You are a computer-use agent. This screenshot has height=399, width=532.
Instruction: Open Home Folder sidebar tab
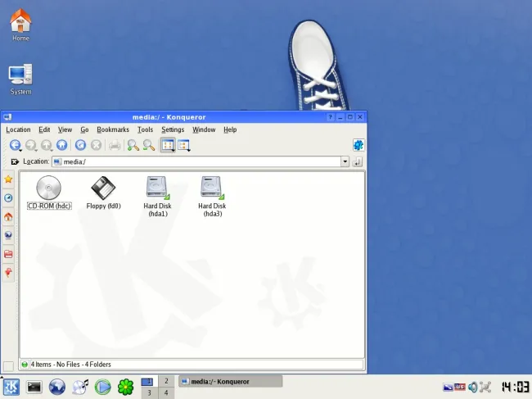coord(8,216)
